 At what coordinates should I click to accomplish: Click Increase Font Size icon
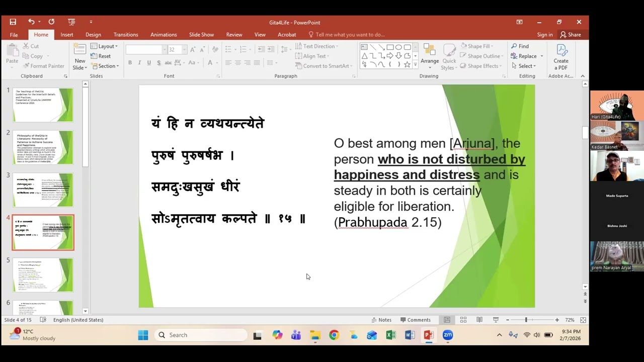pyautogui.click(x=194, y=49)
